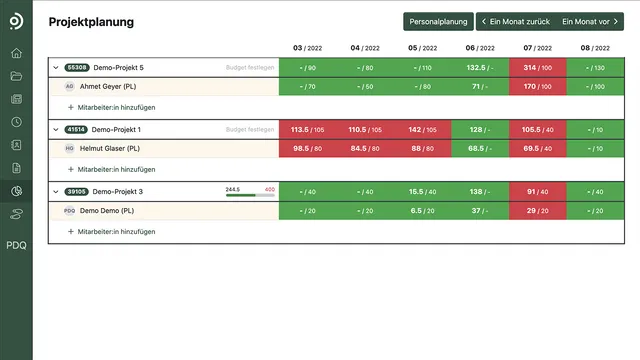The height and width of the screenshot is (360, 640).
Task: Open the contacts book icon in sidebar
Action: tap(16, 145)
